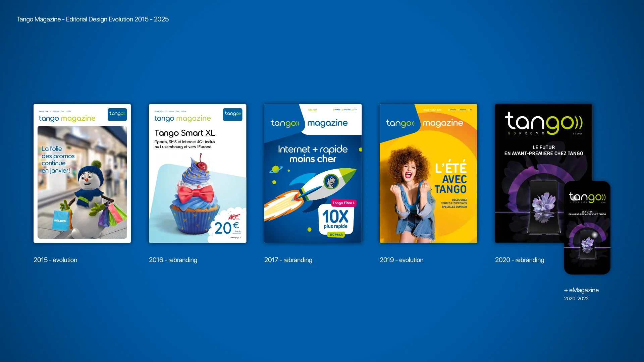The height and width of the screenshot is (362, 644).
Task: Click the Tango Magazine Editorial Design Evolution title
Action: point(93,19)
